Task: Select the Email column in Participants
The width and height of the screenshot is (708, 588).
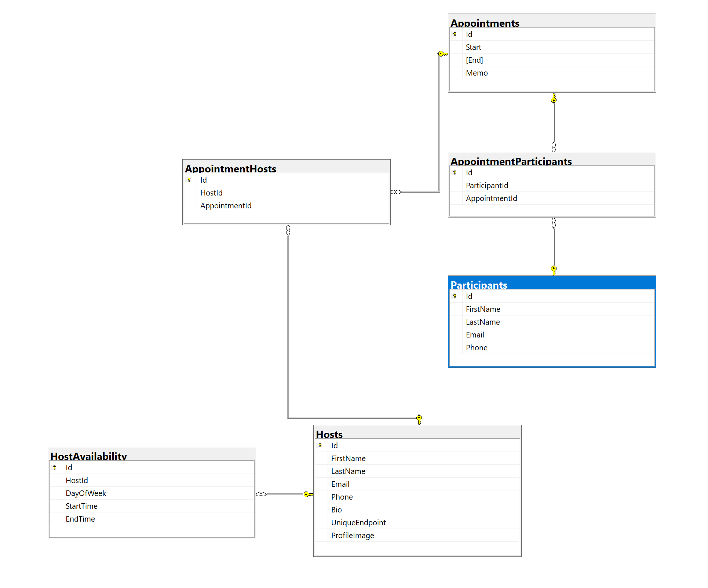Action: (x=475, y=335)
